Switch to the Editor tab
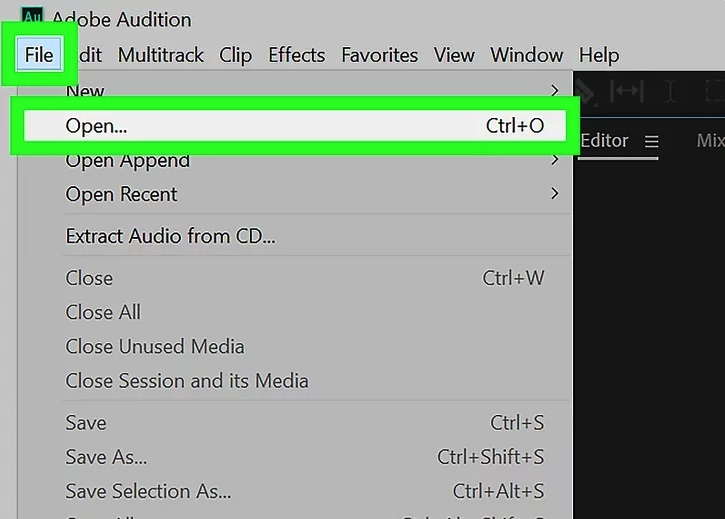 point(604,141)
